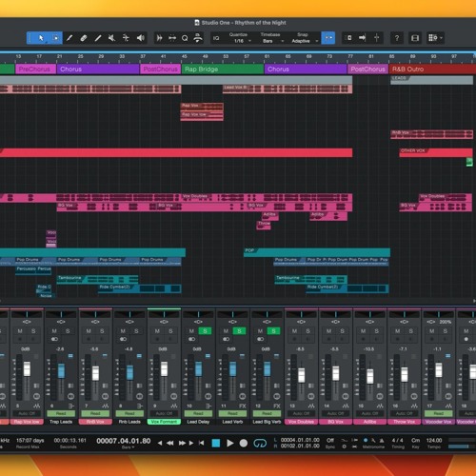Image resolution: width=476 pixels, height=476 pixels.
Task: Solo the Trap Leads channel
Action: coord(68,331)
